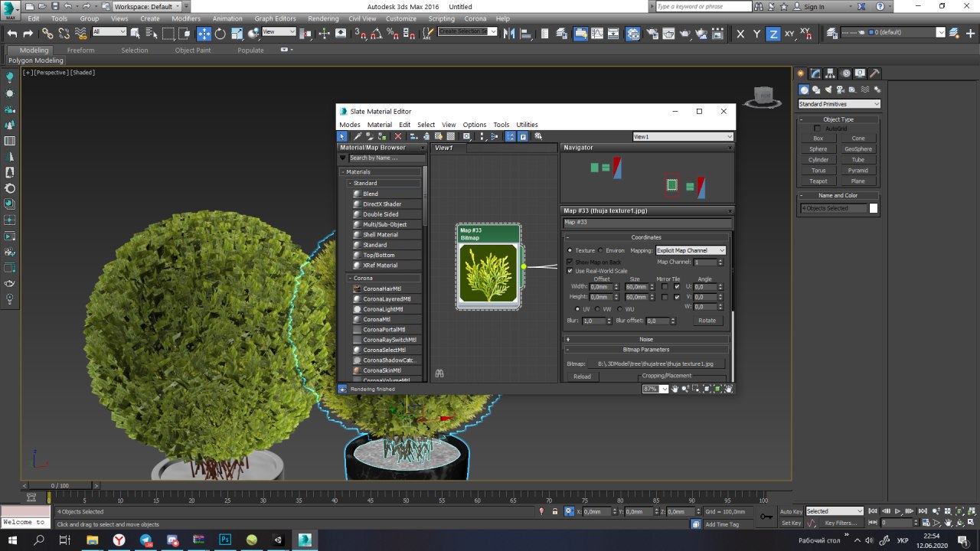Click Search by Name field in material browser
Image resolution: width=980 pixels, height=551 pixels.
(x=386, y=158)
